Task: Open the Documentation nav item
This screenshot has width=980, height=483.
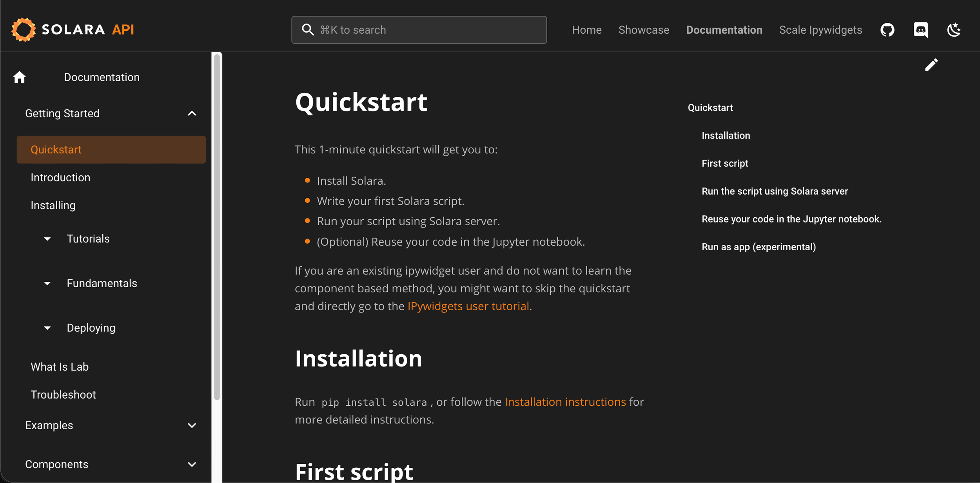Action: click(724, 30)
